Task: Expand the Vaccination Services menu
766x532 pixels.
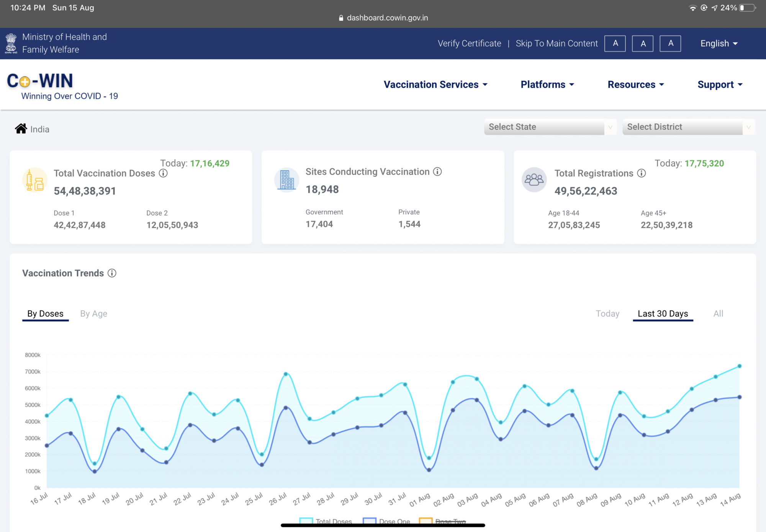Action: tap(435, 85)
